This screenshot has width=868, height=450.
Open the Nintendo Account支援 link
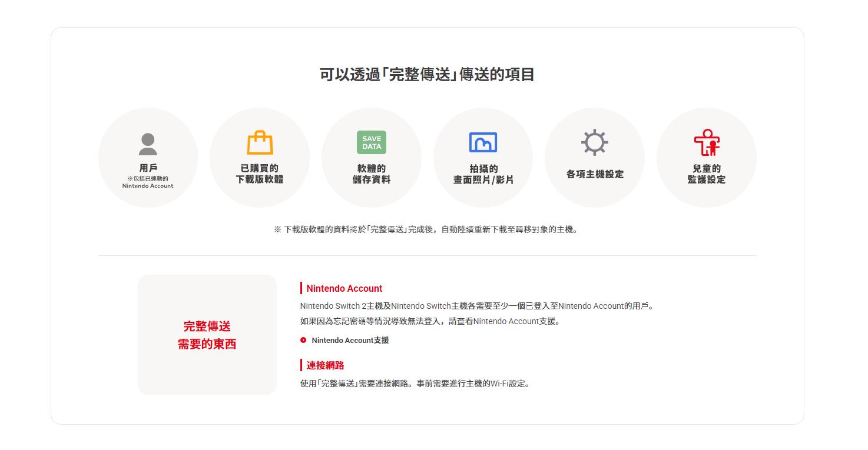[350, 340]
